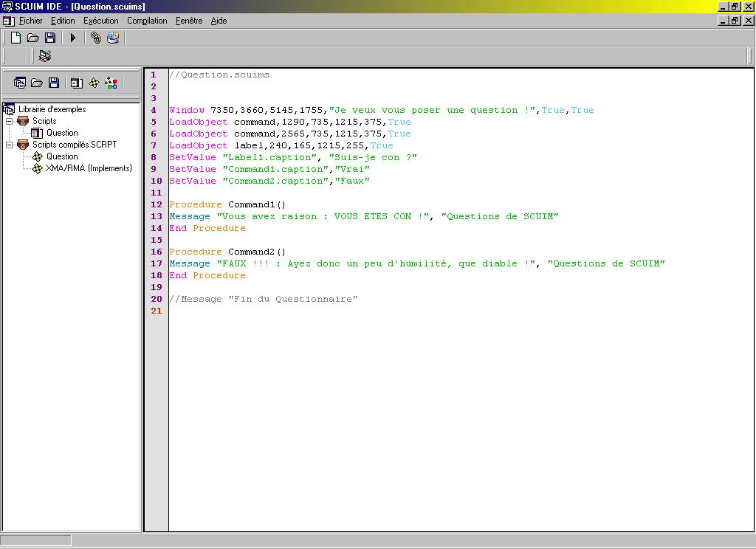
Task: Click the "FAUX !!! : Ayez donc un peu d'humilité" string
Action: click(376, 263)
